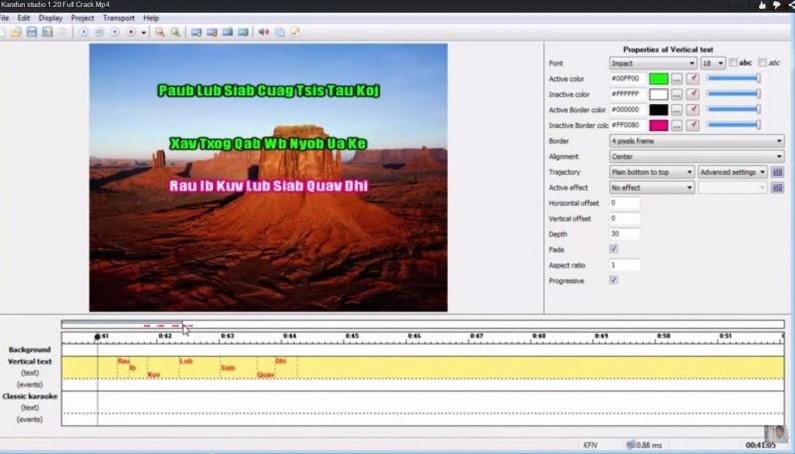The width and height of the screenshot is (795, 454).
Task: Click the Horizontal offset input field
Action: [624, 203]
